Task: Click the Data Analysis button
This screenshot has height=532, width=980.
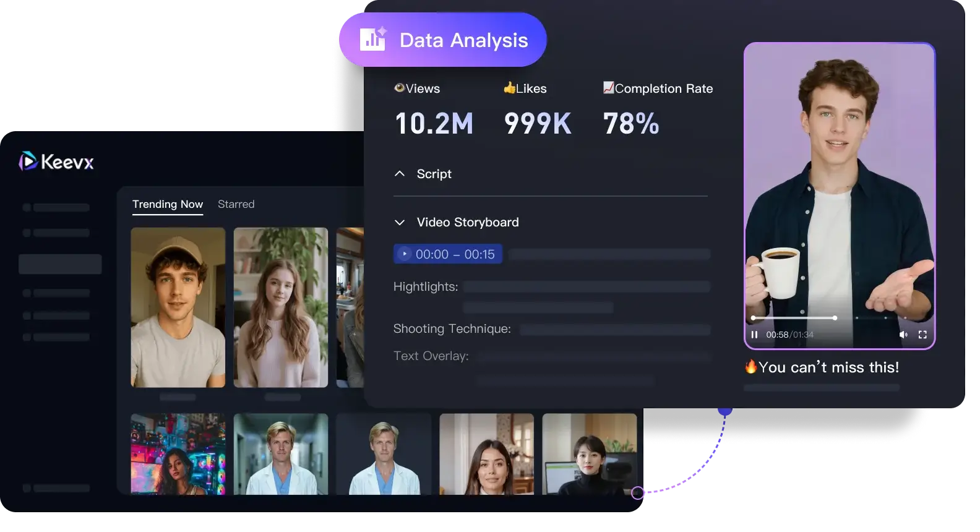Action: click(442, 40)
